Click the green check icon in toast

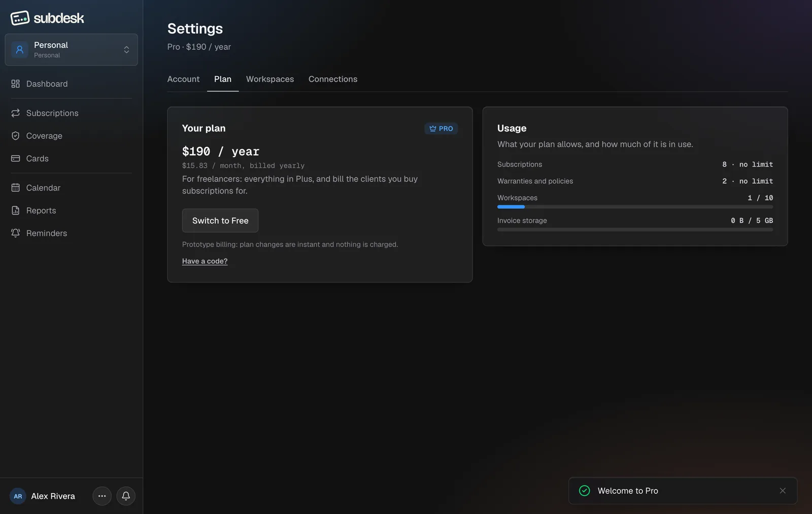tap(585, 491)
